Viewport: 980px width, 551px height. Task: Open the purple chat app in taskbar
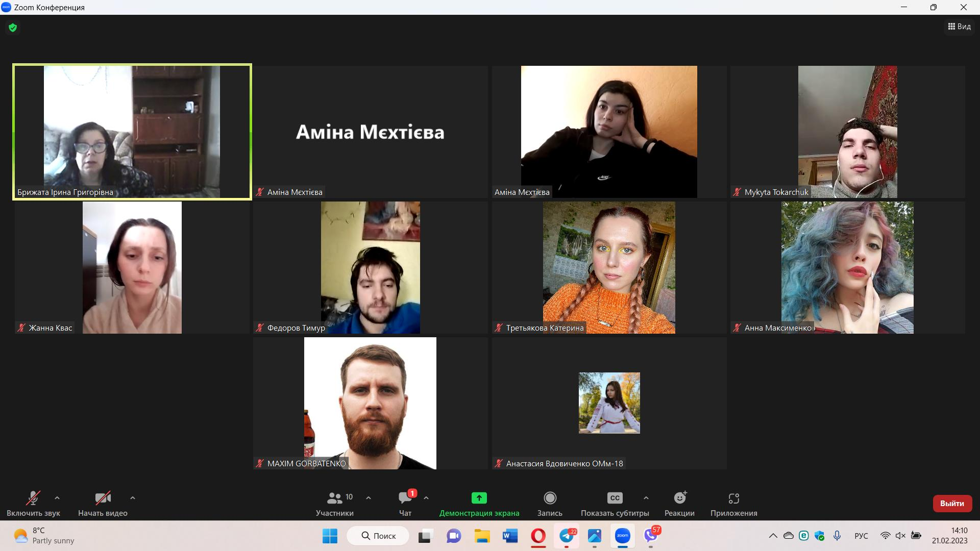point(454,536)
